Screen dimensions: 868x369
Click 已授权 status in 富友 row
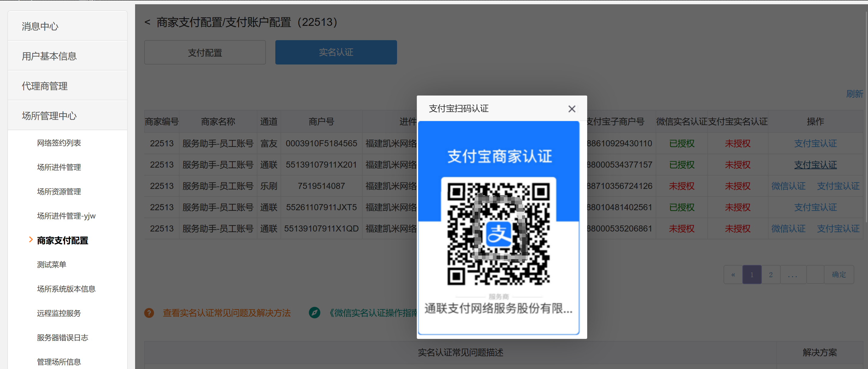pos(681,144)
